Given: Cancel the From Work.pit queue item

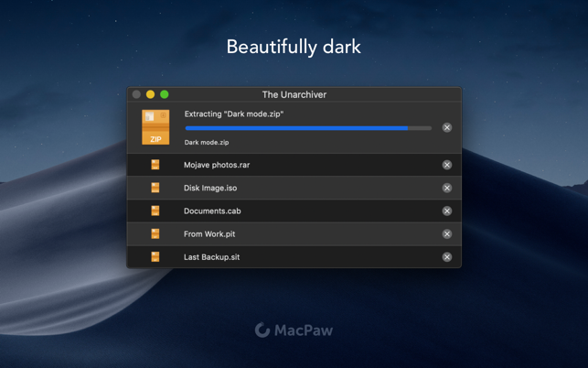Looking at the screenshot, I should [447, 233].
